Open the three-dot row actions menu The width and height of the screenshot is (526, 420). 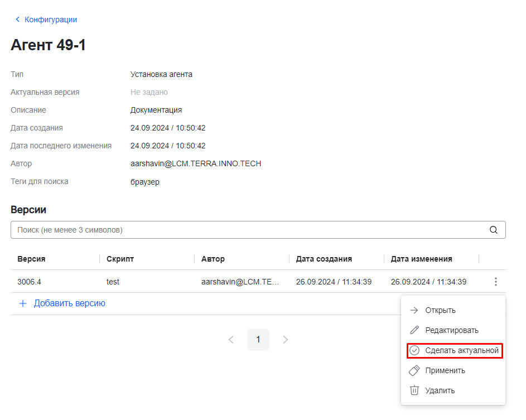495,282
